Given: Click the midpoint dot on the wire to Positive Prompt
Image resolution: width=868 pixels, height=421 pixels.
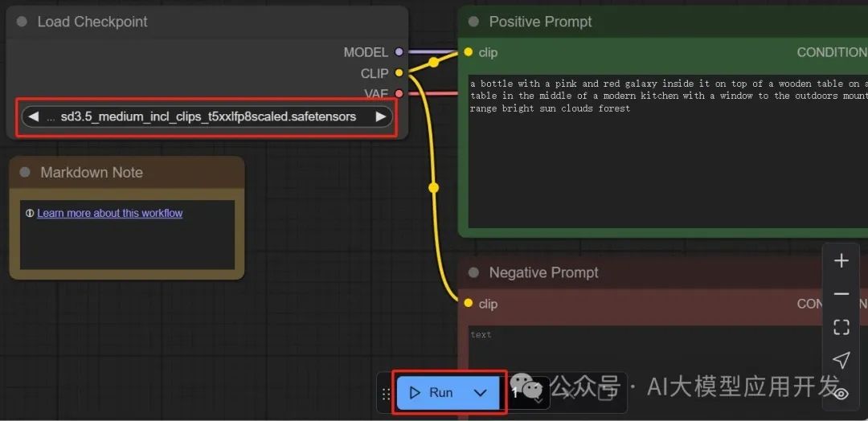Looking at the screenshot, I should 434,63.
